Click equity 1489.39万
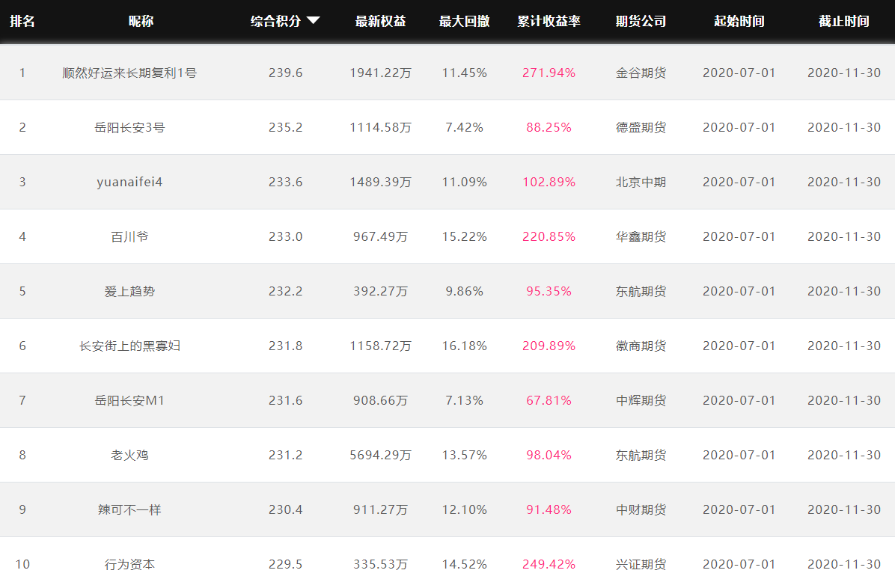This screenshot has height=588, width=895. click(380, 182)
